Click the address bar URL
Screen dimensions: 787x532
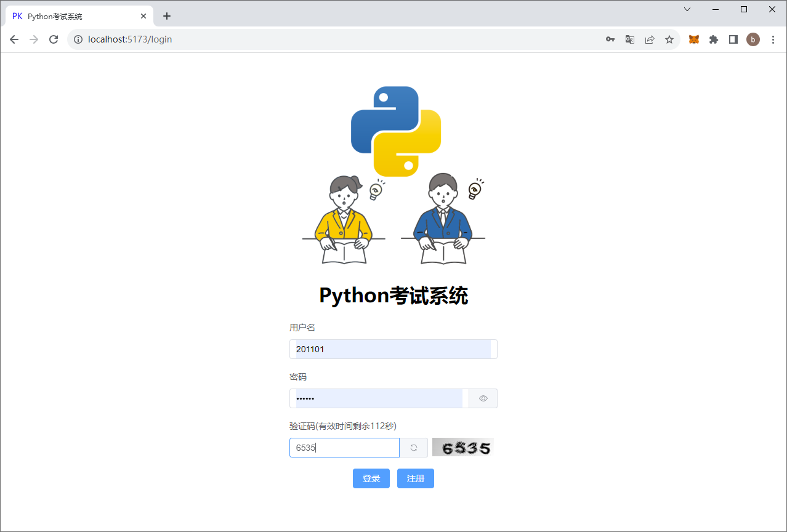pos(130,39)
